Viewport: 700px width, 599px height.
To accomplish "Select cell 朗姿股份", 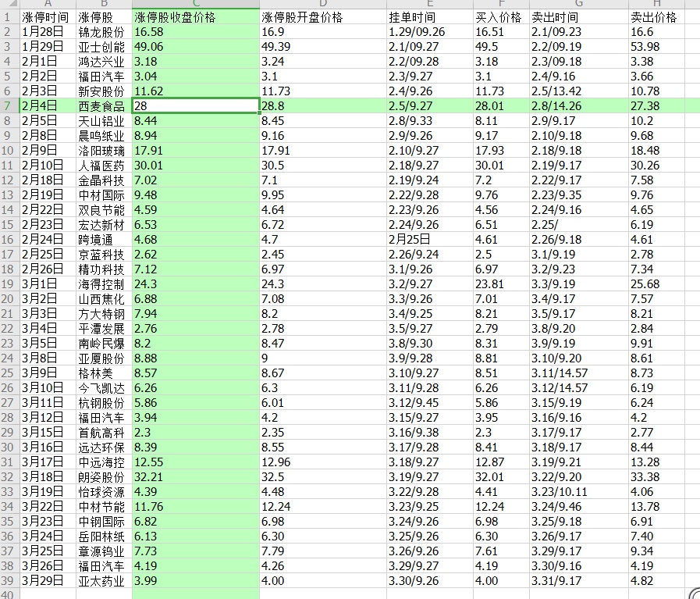I will point(104,476).
